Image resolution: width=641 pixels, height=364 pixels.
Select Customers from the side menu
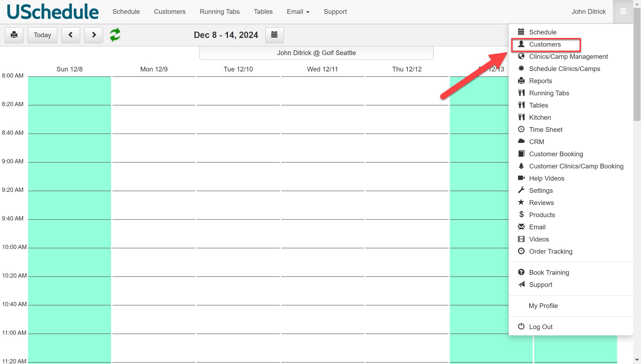pyautogui.click(x=545, y=44)
